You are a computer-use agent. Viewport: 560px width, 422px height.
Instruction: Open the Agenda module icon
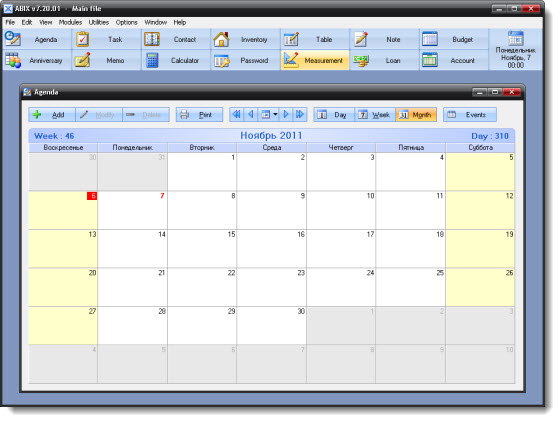coord(13,39)
